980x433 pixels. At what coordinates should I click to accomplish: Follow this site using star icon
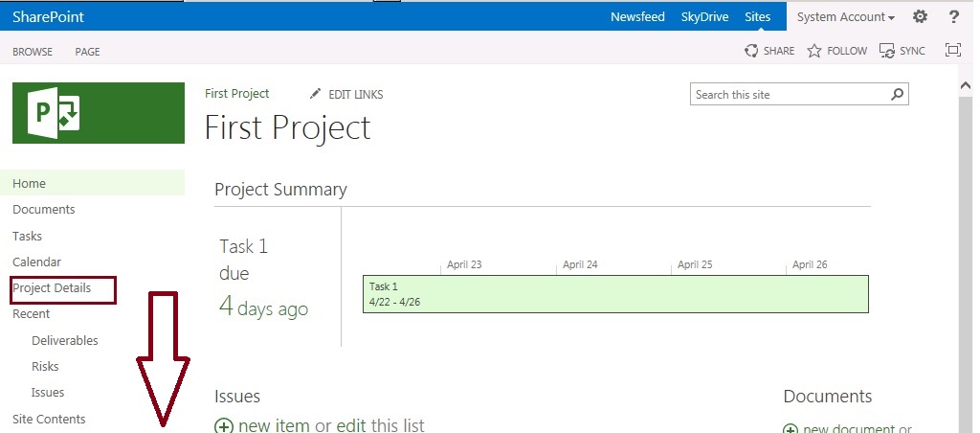tap(814, 51)
